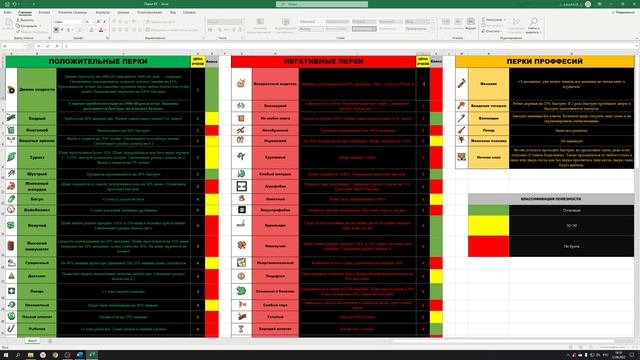Increase font size with the larger A icon
Image resolution: width=640 pixels, height=360 pixels.
click(98, 22)
